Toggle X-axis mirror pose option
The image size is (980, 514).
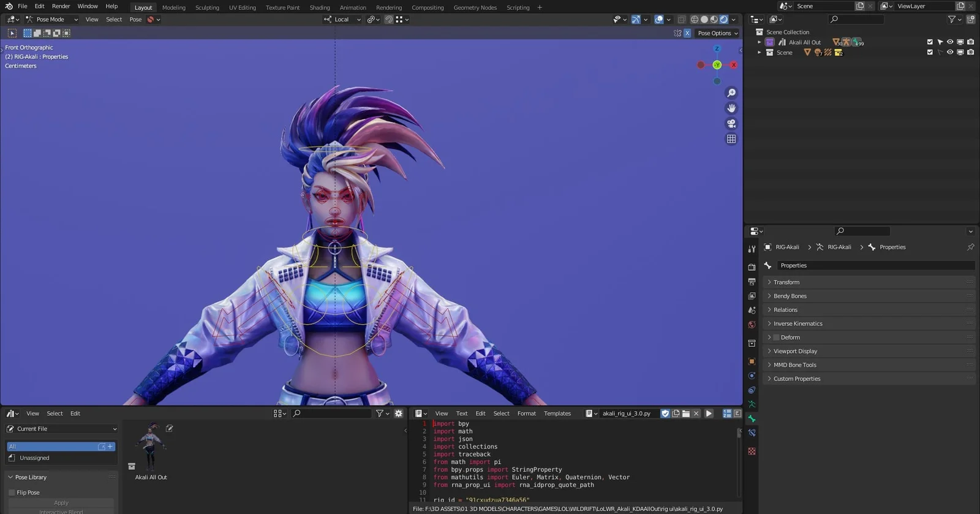click(x=687, y=33)
